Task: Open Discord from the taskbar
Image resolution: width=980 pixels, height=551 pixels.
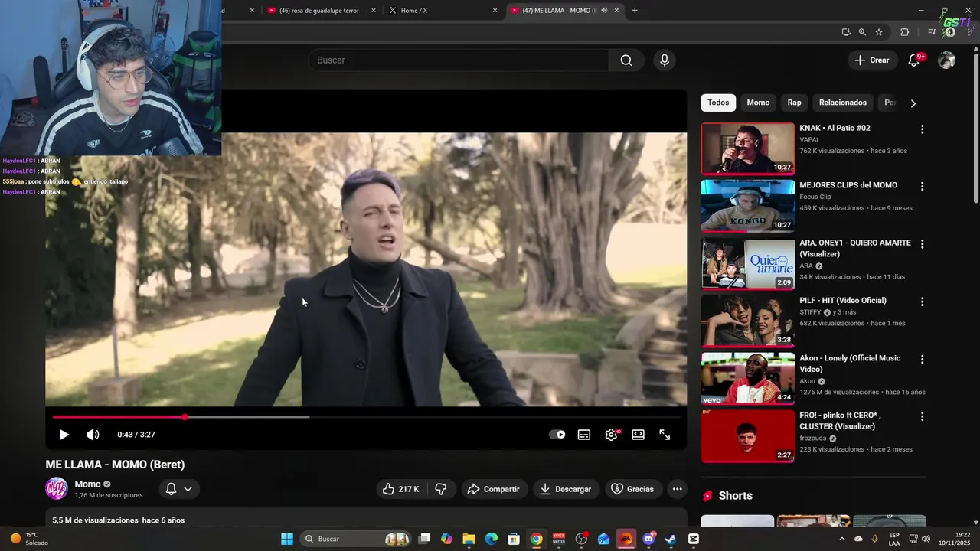Action: (x=648, y=539)
